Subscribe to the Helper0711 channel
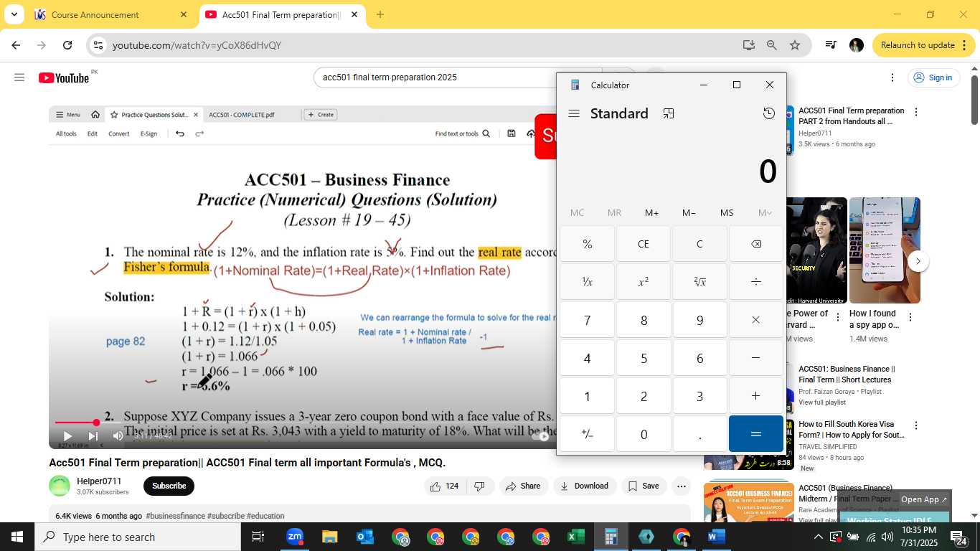The width and height of the screenshot is (980, 551). 169,486
